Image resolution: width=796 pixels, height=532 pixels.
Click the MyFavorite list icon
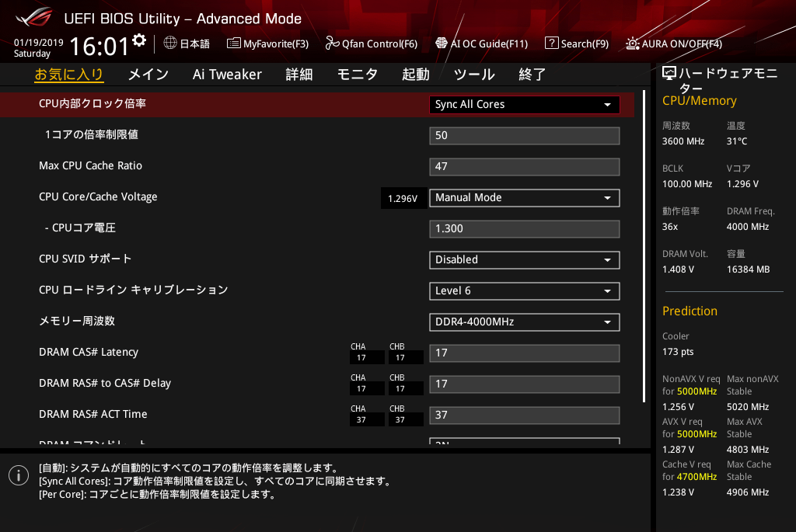tap(233, 43)
